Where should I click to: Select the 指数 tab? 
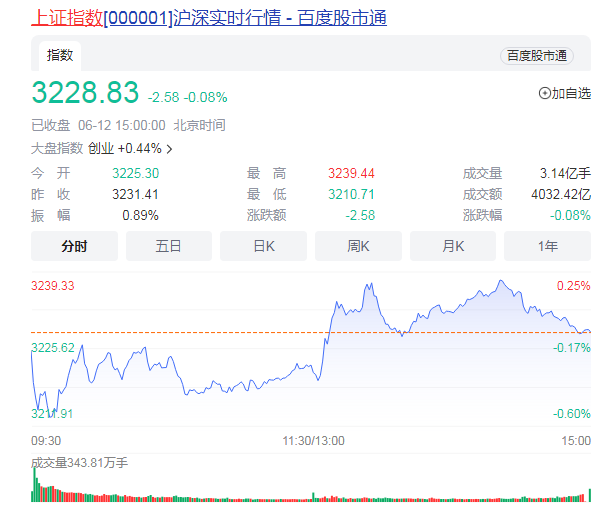tap(61, 56)
